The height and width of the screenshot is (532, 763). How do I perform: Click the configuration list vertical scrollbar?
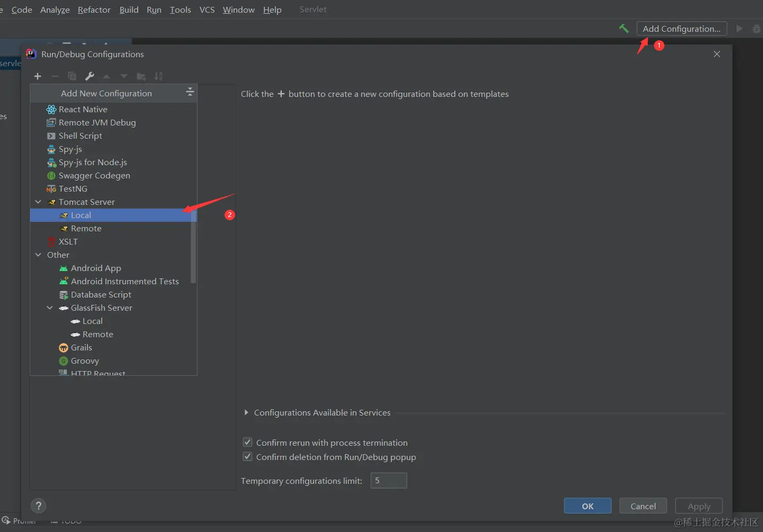tap(193, 246)
